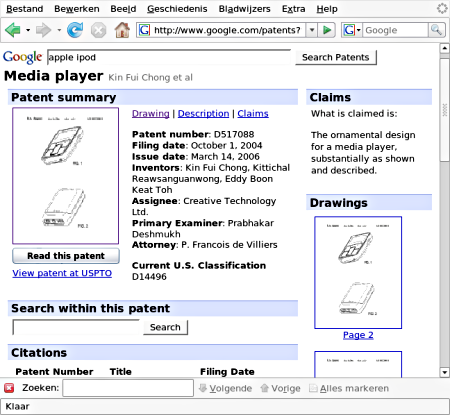Screen dimensions: 450x415
Task: Click the Vorige find previous button
Action: coord(280,388)
